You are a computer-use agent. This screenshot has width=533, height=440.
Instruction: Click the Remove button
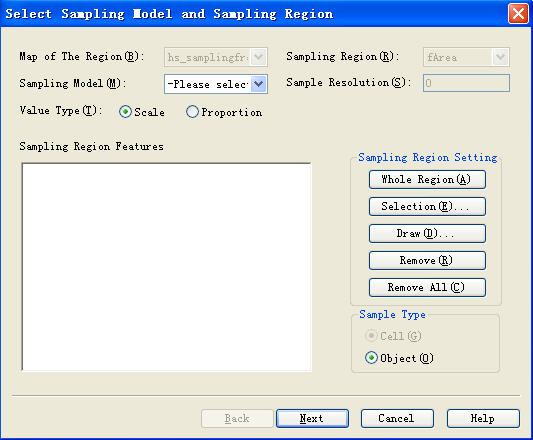[427, 260]
